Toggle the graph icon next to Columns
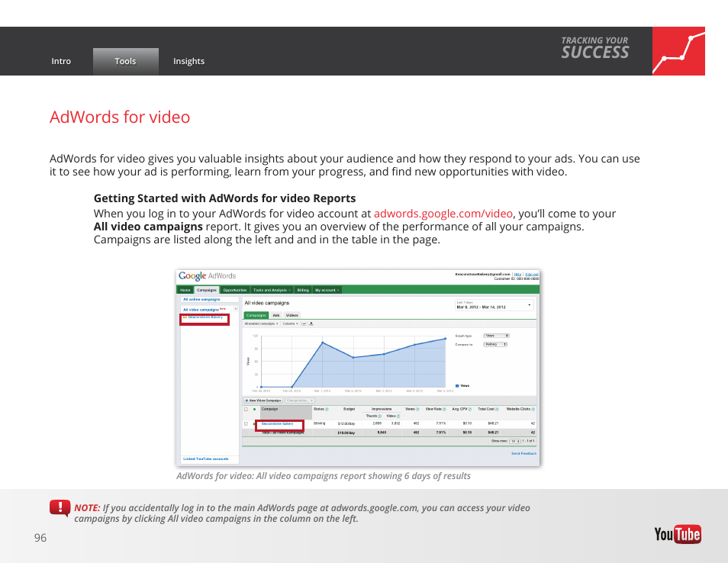This screenshot has width=728, height=563. [303, 323]
